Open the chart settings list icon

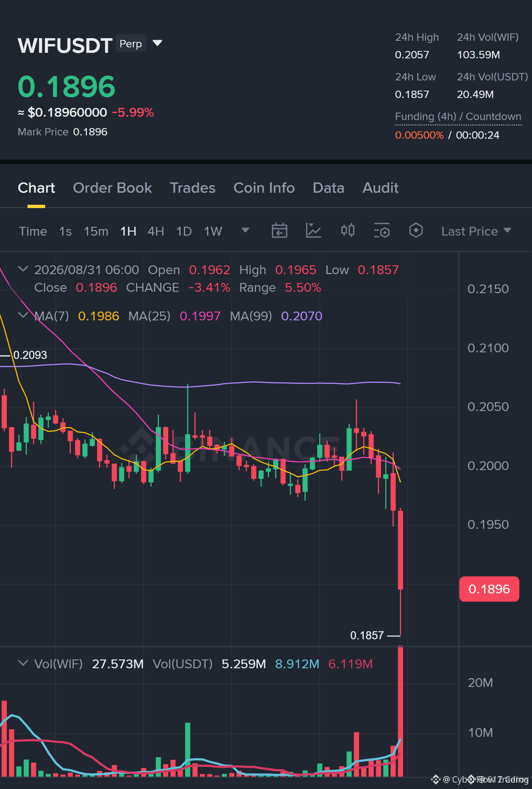point(382,230)
